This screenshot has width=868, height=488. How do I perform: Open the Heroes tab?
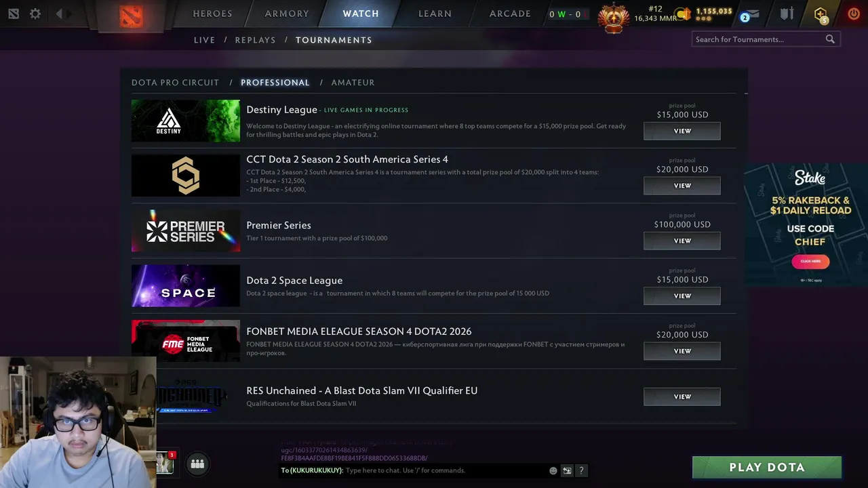[212, 14]
